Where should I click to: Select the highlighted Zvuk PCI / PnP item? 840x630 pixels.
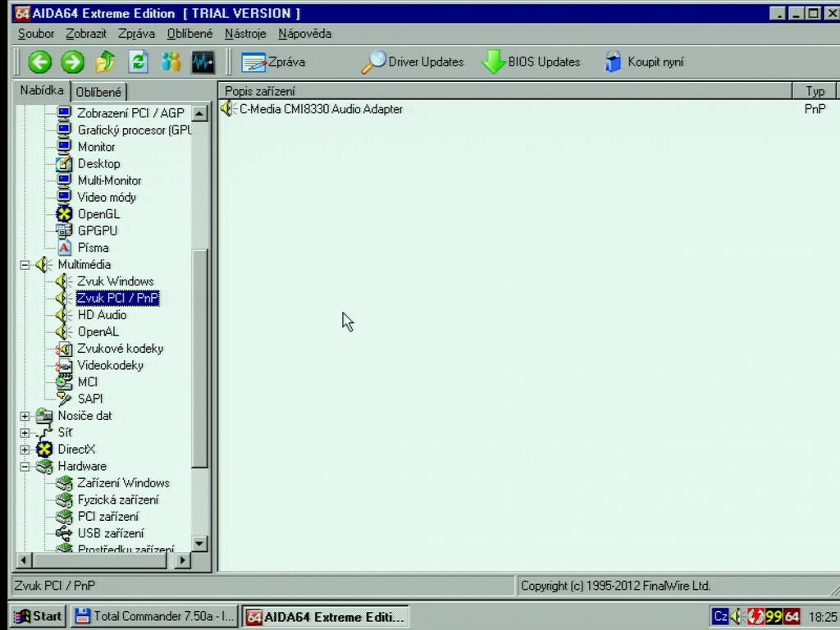118,298
